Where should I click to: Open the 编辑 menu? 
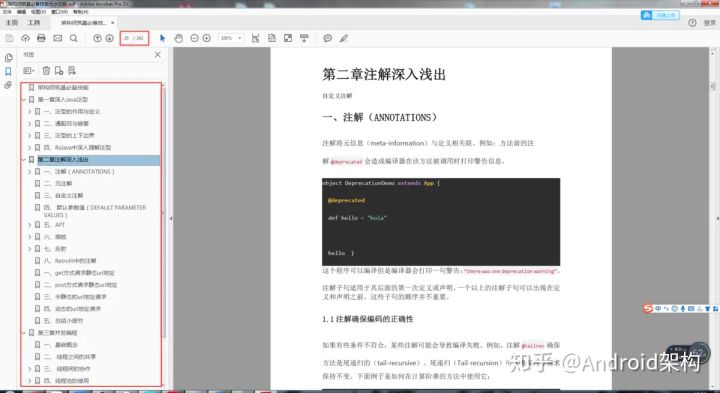pyautogui.click(x=21, y=11)
